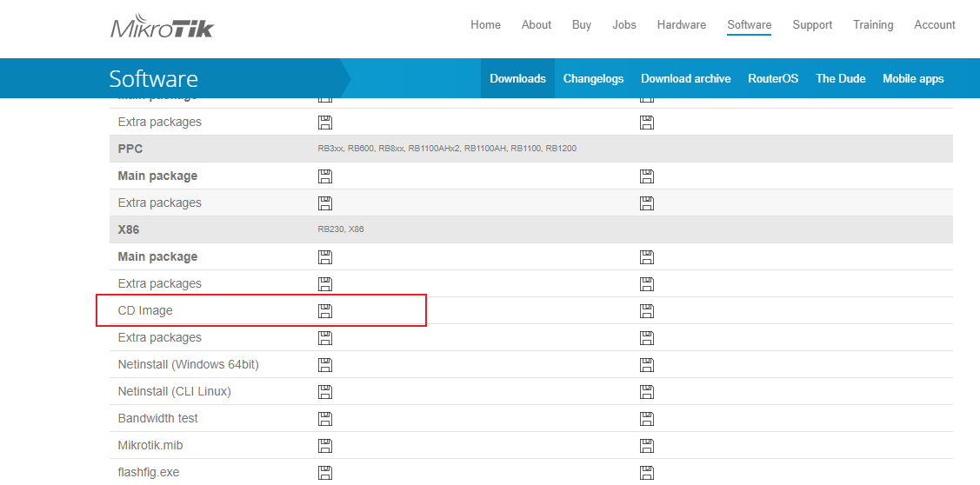The image size is (980, 485).
Task: Download Netinstall (CLI Linux) from right column
Action: coord(647,392)
